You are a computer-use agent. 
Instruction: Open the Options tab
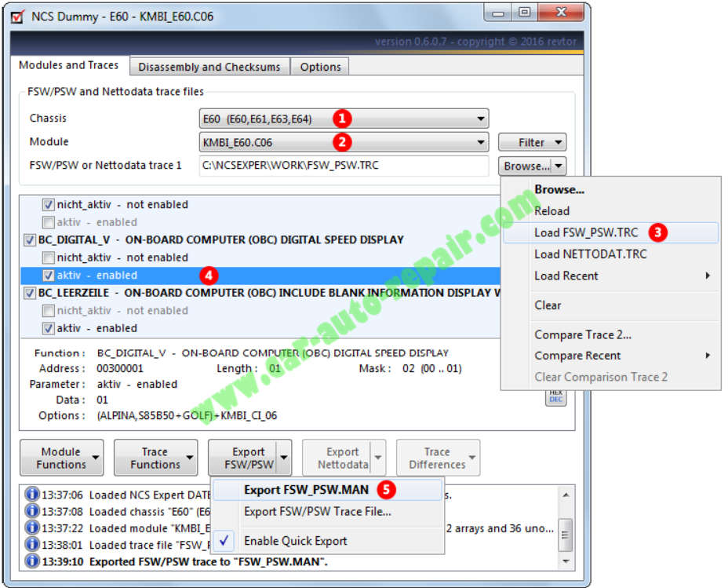tap(320, 67)
